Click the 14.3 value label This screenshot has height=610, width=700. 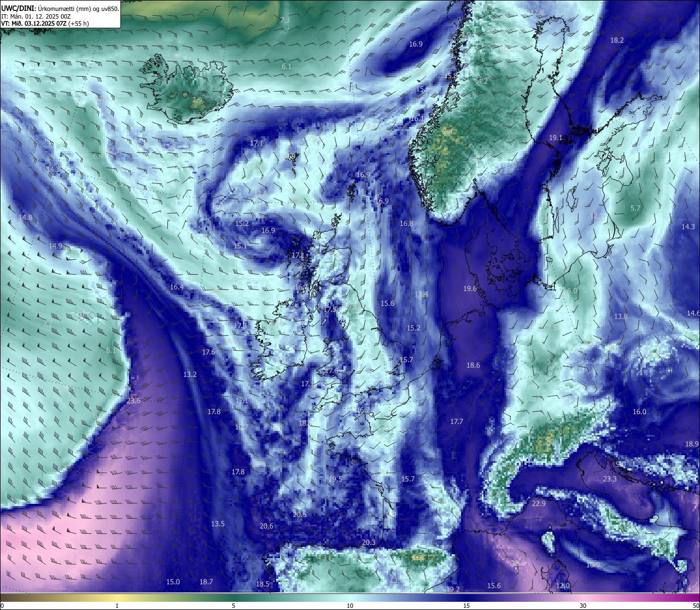688,226
